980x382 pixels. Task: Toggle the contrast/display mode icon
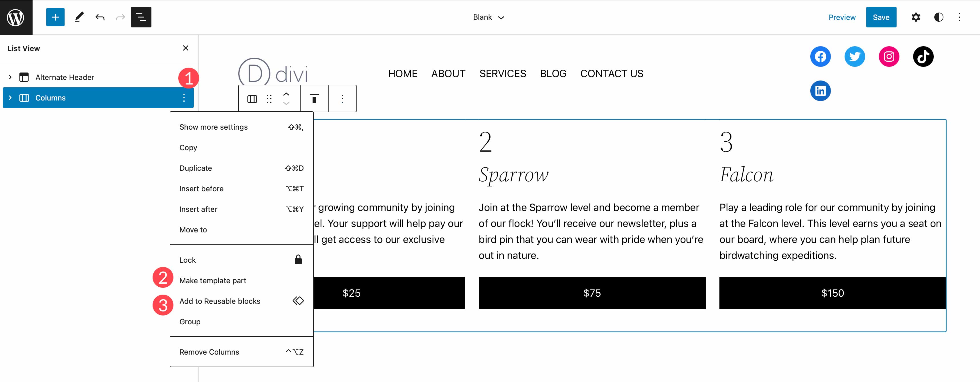click(x=938, y=17)
